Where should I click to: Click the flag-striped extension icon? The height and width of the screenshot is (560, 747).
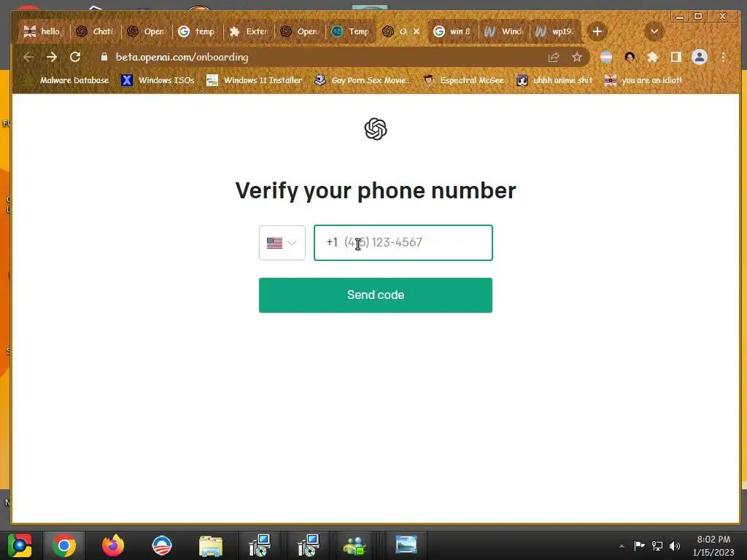coord(606,58)
